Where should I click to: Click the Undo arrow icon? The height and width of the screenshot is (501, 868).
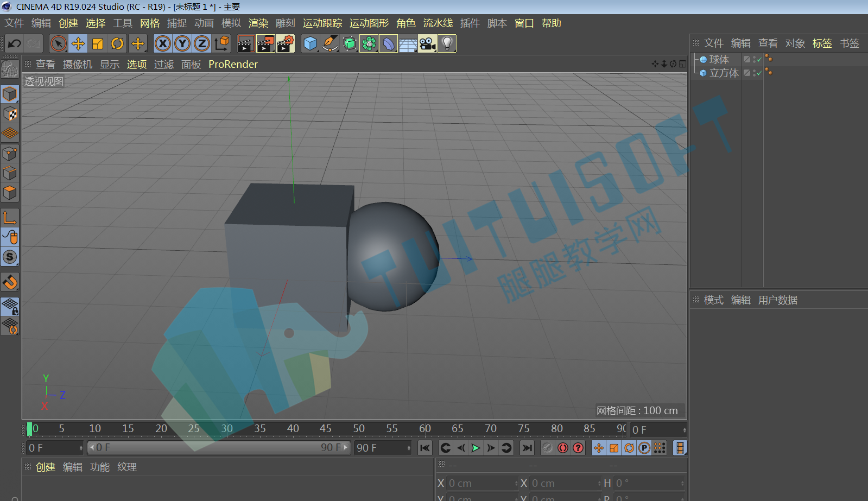tap(15, 43)
